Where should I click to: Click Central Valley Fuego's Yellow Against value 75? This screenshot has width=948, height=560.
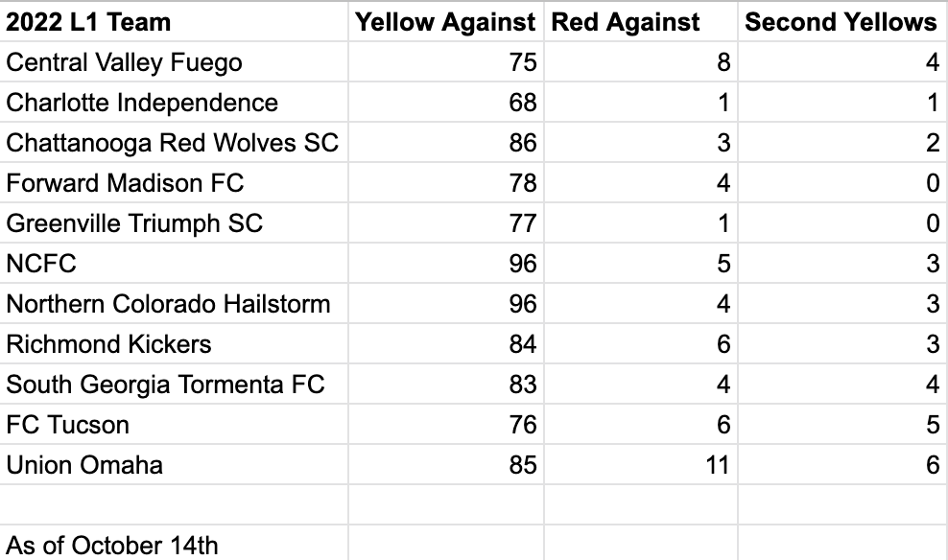[x=523, y=63]
